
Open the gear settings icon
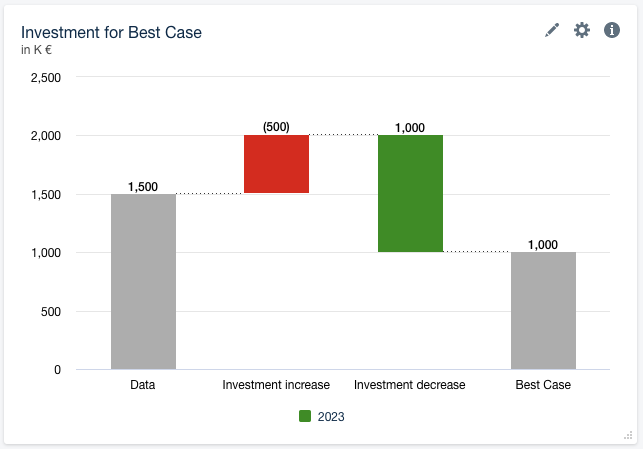[582, 31]
